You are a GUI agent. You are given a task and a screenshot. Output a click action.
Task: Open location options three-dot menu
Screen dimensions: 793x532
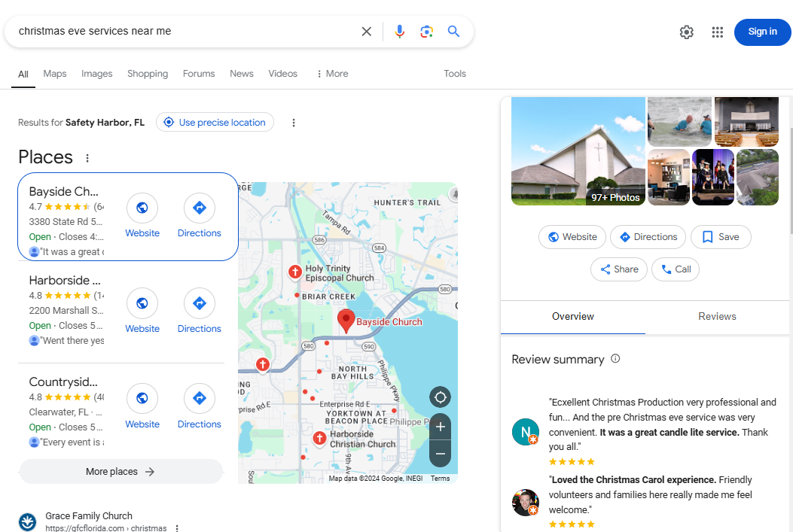[294, 123]
